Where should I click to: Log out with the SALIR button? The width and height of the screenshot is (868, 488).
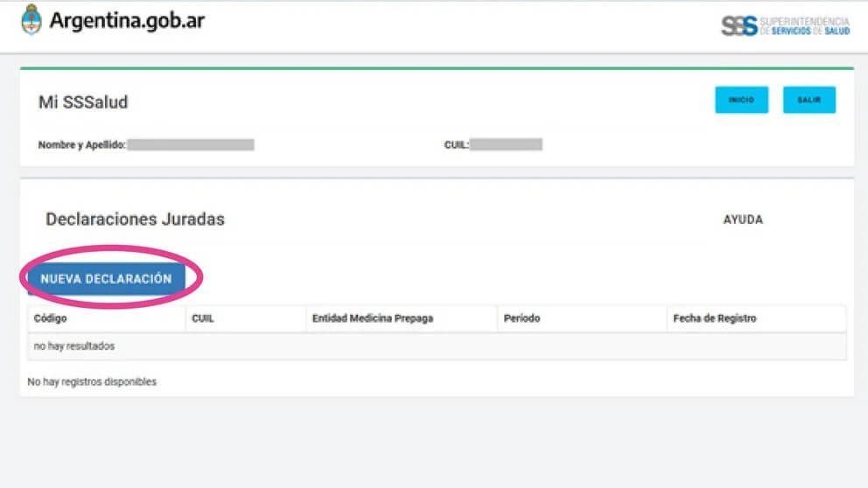808,101
